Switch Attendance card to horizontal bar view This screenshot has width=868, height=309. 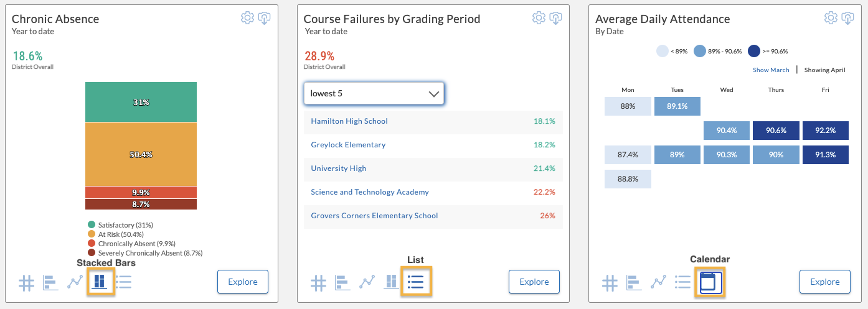coord(634,283)
